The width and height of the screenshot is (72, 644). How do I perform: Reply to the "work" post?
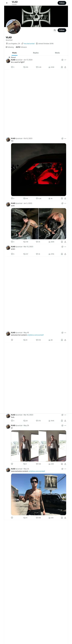(12, 242)
